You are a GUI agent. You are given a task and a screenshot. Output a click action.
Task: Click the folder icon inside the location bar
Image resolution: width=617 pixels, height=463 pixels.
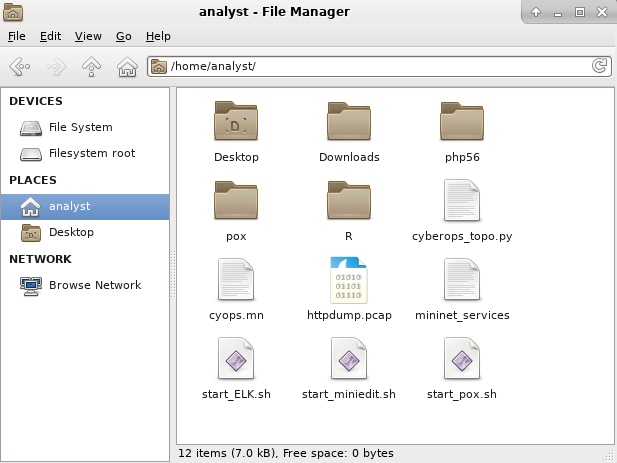159,66
